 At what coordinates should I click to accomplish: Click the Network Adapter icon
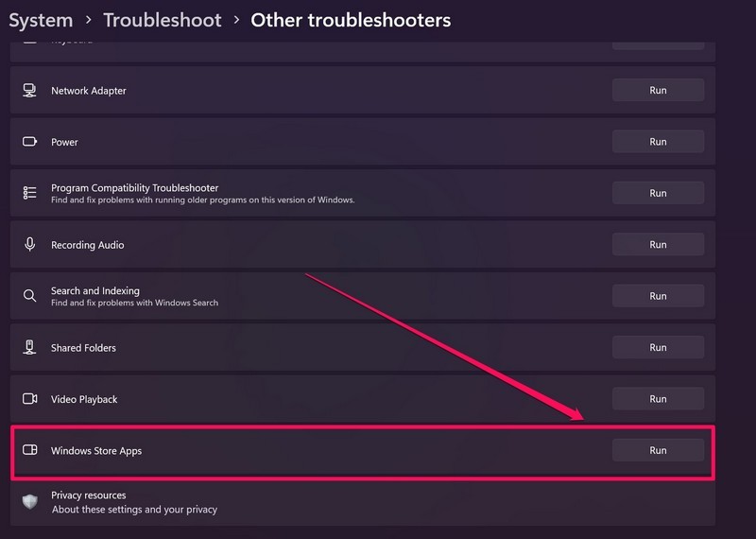[x=29, y=91]
